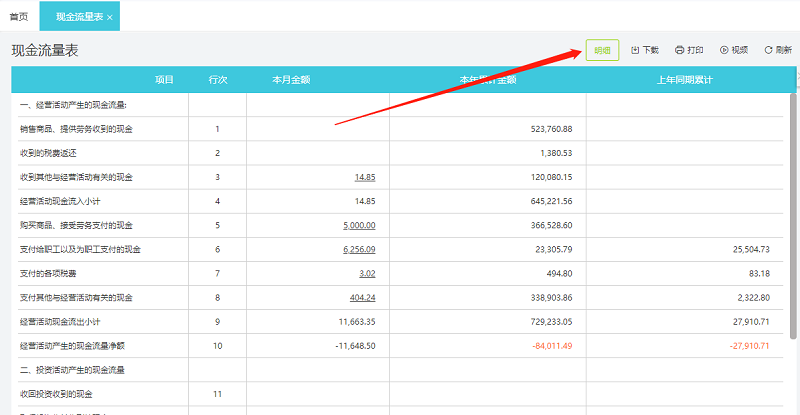Click section heading 二、投资活动产生的现金流量
The image size is (800, 415).
[72, 370]
